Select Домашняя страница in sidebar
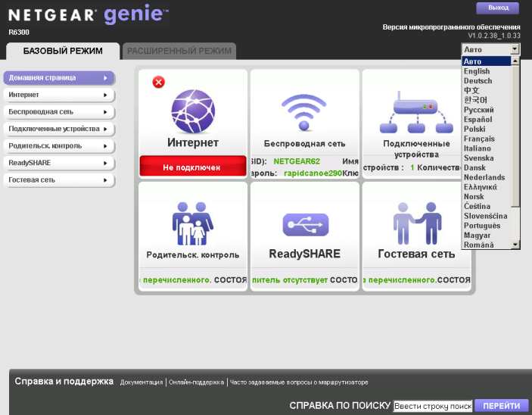 (x=59, y=78)
